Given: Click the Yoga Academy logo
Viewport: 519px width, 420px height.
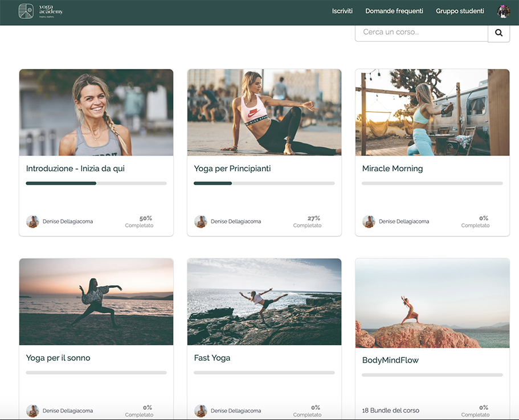Looking at the screenshot, I should (x=40, y=11).
